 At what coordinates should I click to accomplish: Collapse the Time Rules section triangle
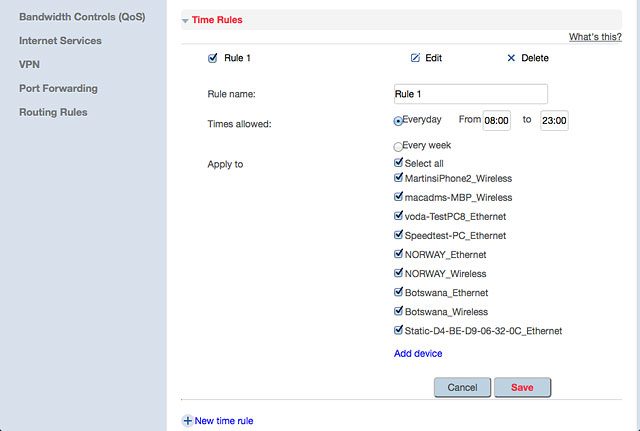click(185, 20)
